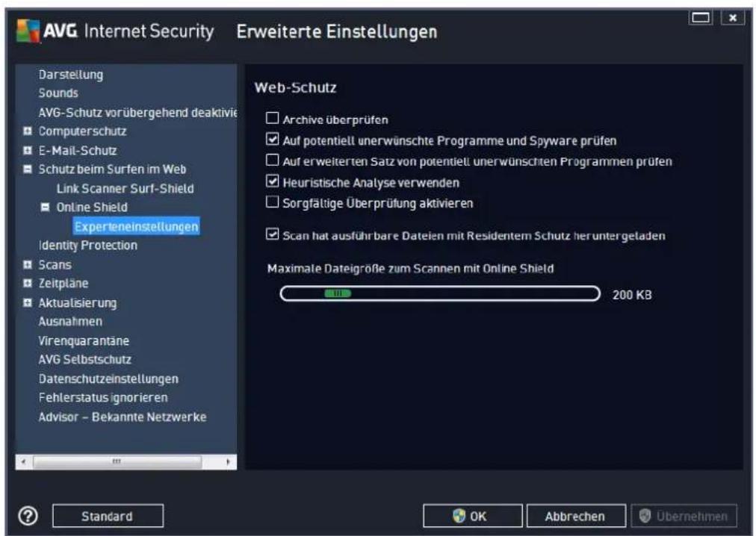756x536 pixels.
Task: Click the green file size slider handle
Action: tap(338, 293)
